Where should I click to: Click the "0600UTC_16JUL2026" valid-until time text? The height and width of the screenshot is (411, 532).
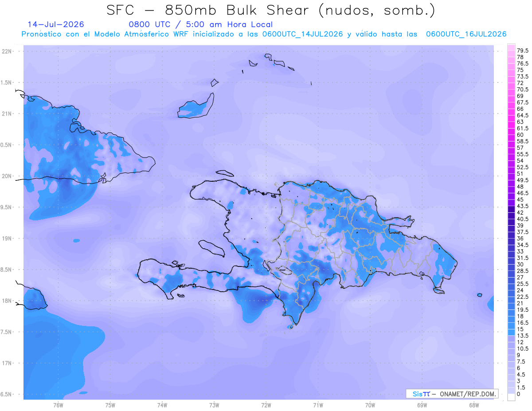pyautogui.click(x=466, y=34)
